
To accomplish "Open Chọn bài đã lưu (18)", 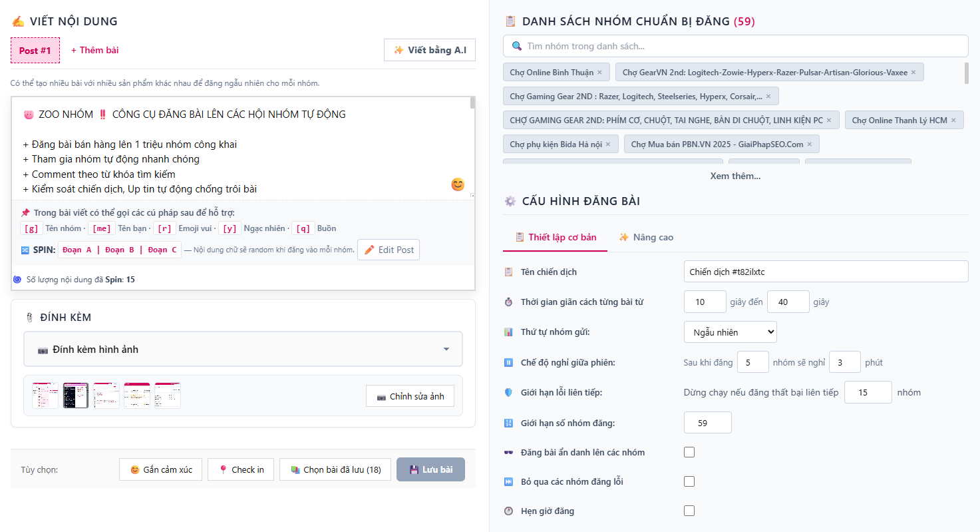I will tap(335, 469).
